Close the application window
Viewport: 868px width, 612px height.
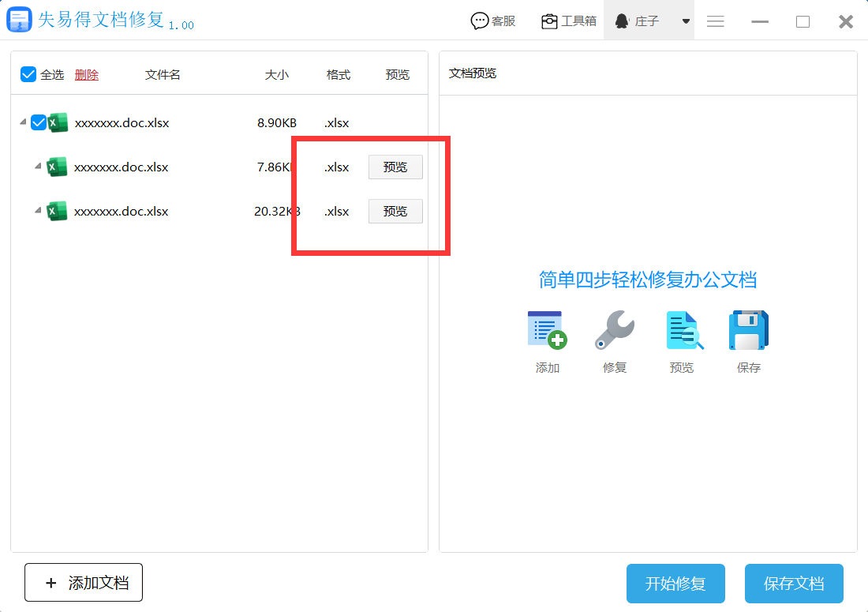coord(846,21)
